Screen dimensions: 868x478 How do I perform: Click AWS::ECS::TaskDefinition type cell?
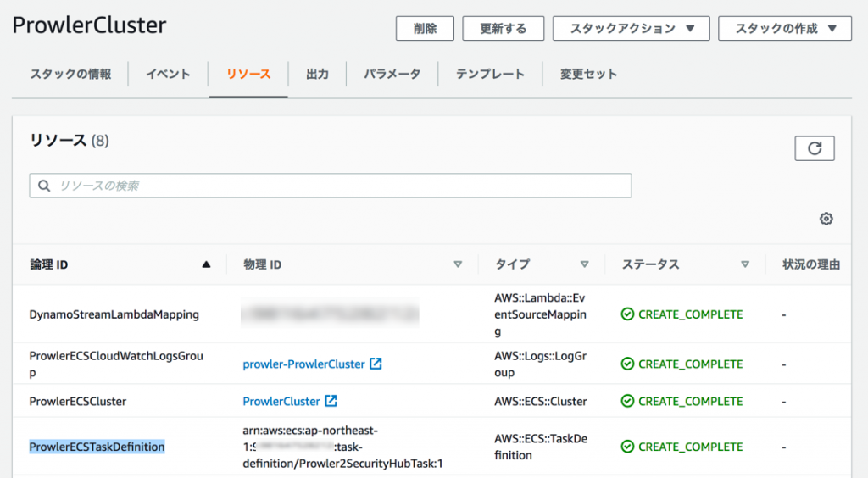coord(540,447)
